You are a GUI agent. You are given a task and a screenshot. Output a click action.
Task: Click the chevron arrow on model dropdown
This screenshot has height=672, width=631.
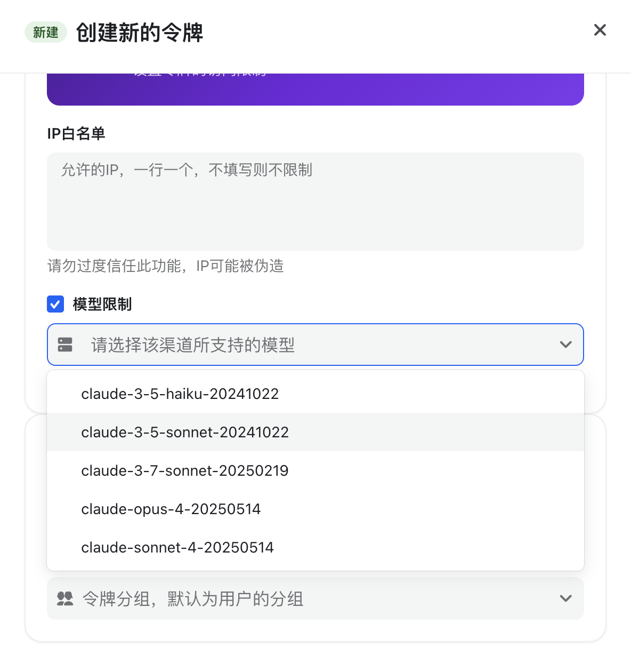click(x=566, y=345)
